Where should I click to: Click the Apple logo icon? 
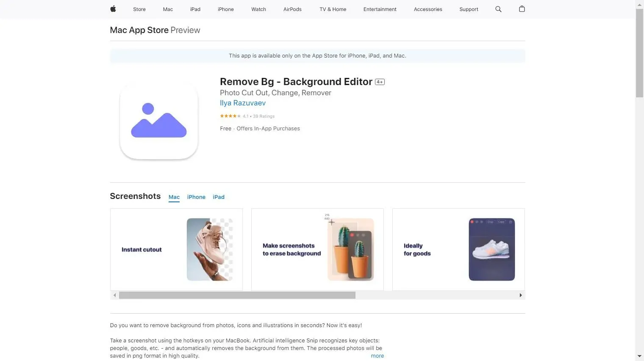(113, 9)
